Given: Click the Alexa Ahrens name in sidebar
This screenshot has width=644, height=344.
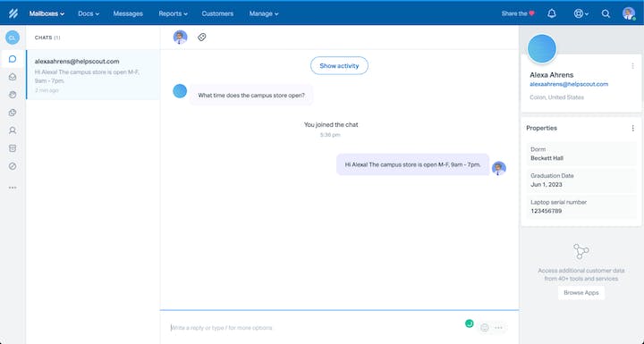Looking at the screenshot, I should (552, 75).
